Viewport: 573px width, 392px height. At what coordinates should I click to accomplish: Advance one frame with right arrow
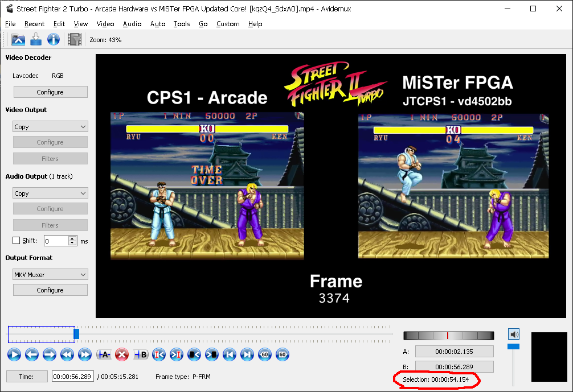tap(50, 354)
